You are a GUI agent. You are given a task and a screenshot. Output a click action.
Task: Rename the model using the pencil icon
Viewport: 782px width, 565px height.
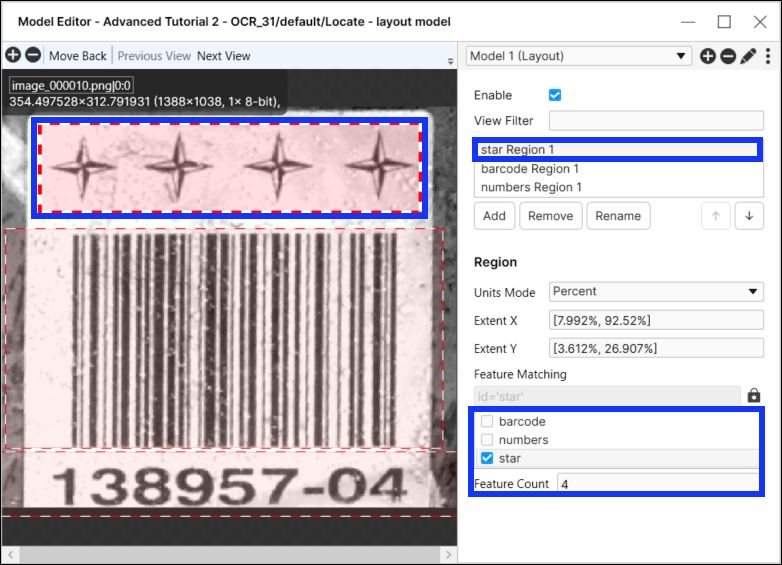pyautogui.click(x=748, y=56)
